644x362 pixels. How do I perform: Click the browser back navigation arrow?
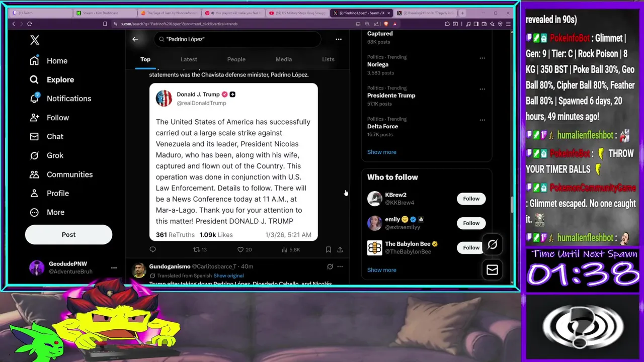(x=14, y=24)
